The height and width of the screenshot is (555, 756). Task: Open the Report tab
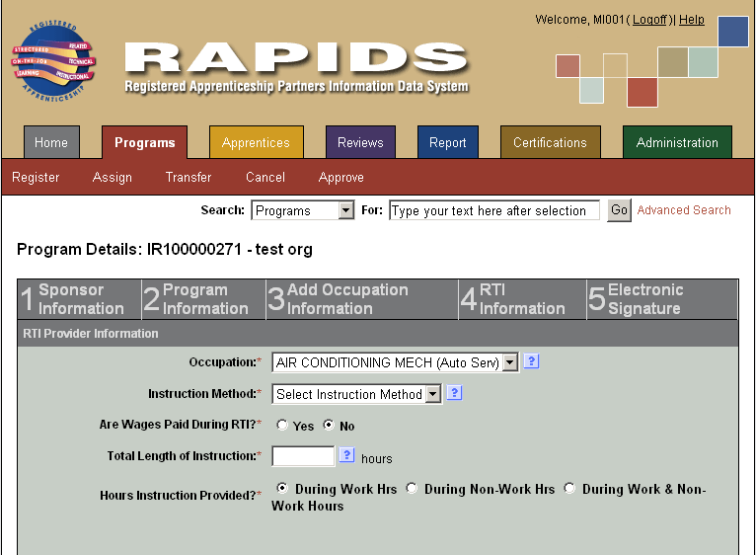(x=448, y=142)
